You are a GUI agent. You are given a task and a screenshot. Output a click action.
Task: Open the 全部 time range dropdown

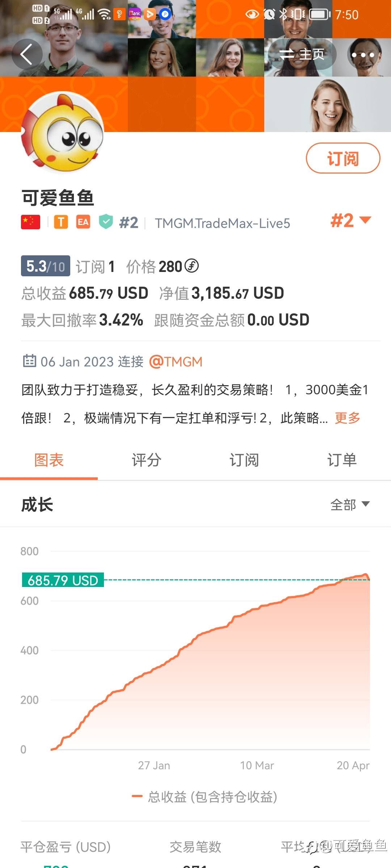[350, 505]
